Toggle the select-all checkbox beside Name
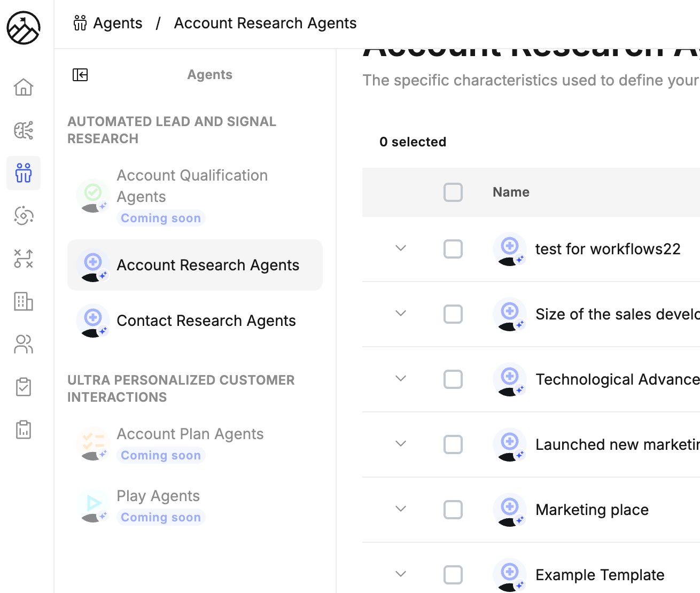Image resolution: width=700 pixels, height=593 pixels. pyautogui.click(x=453, y=192)
